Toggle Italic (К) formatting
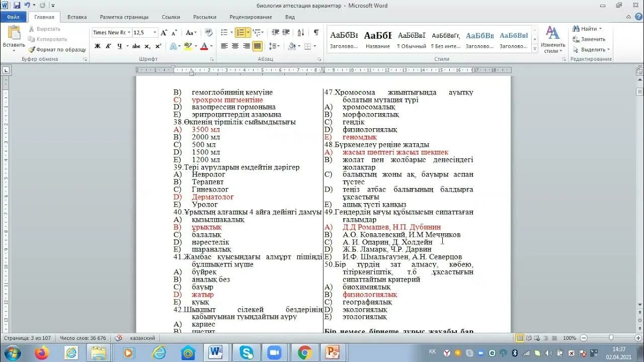 click(x=108, y=46)
